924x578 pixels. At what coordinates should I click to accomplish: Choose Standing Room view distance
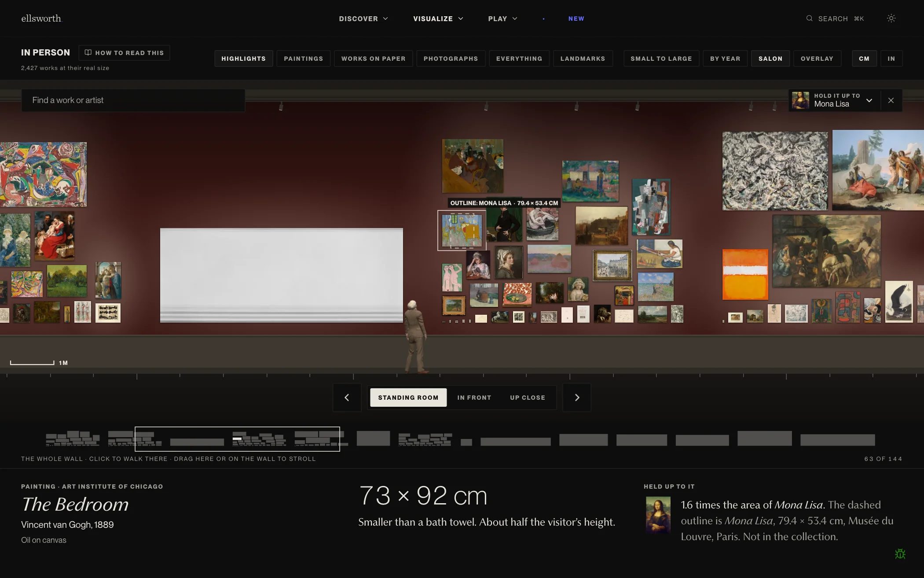(408, 398)
